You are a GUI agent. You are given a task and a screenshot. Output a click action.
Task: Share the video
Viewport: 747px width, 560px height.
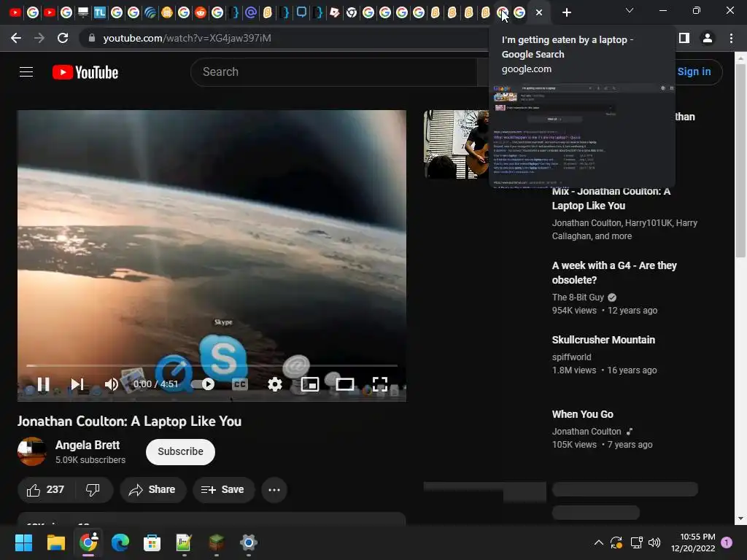point(152,489)
